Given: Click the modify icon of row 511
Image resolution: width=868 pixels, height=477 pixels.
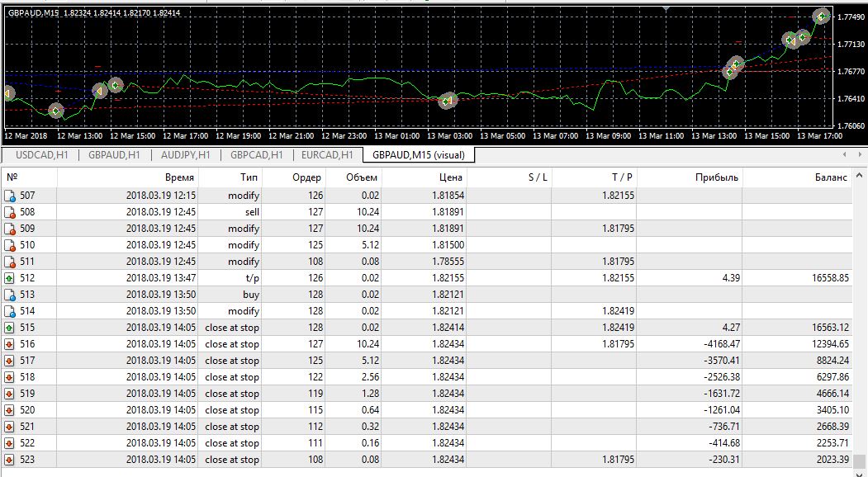Looking at the screenshot, I should [x=9, y=262].
